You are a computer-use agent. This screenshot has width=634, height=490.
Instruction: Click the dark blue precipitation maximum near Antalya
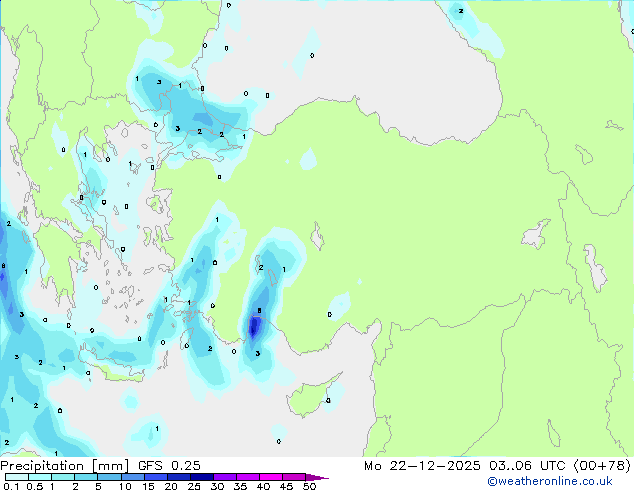pos(254,327)
